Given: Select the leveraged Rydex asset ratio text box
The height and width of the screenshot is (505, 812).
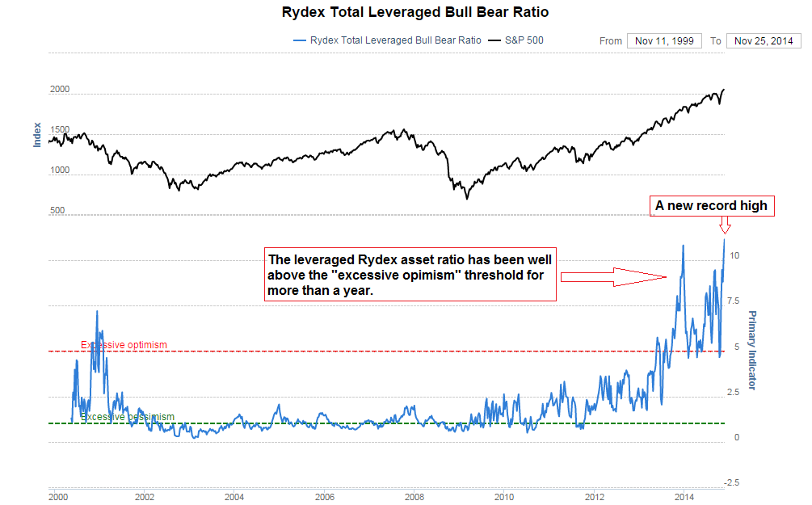Looking at the screenshot, I should 410,275.
